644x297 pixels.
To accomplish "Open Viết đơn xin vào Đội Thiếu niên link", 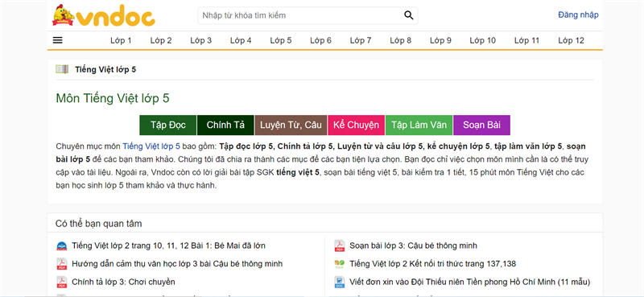I will pyautogui.click(x=470, y=282).
